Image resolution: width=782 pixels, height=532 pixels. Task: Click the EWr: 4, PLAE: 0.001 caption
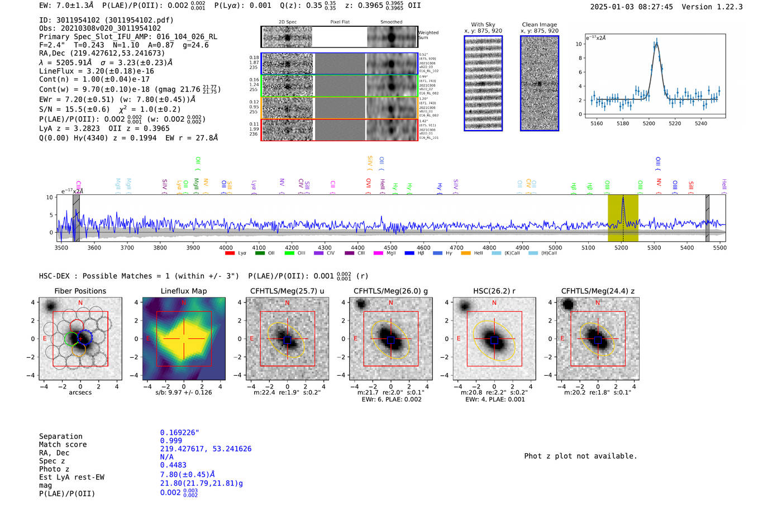(x=495, y=399)
